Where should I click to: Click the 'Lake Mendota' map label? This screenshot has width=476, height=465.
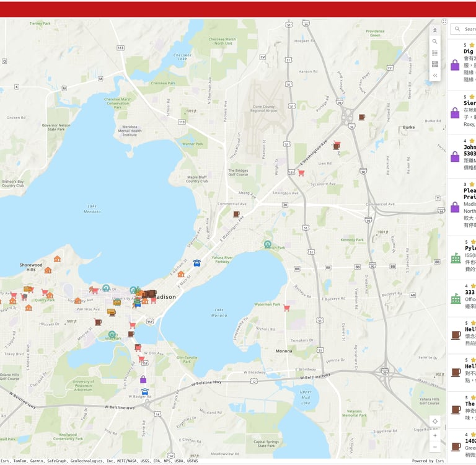(x=92, y=209)
